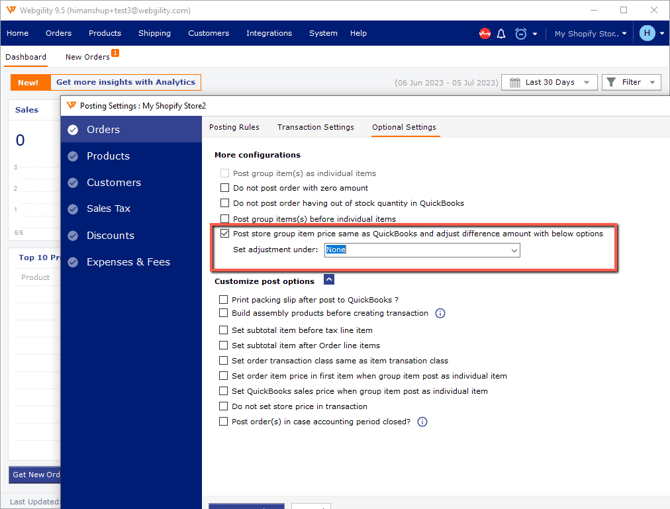Click Get more insights with Analytics
This screenshot has height=509, width=670.
point(125,82)
